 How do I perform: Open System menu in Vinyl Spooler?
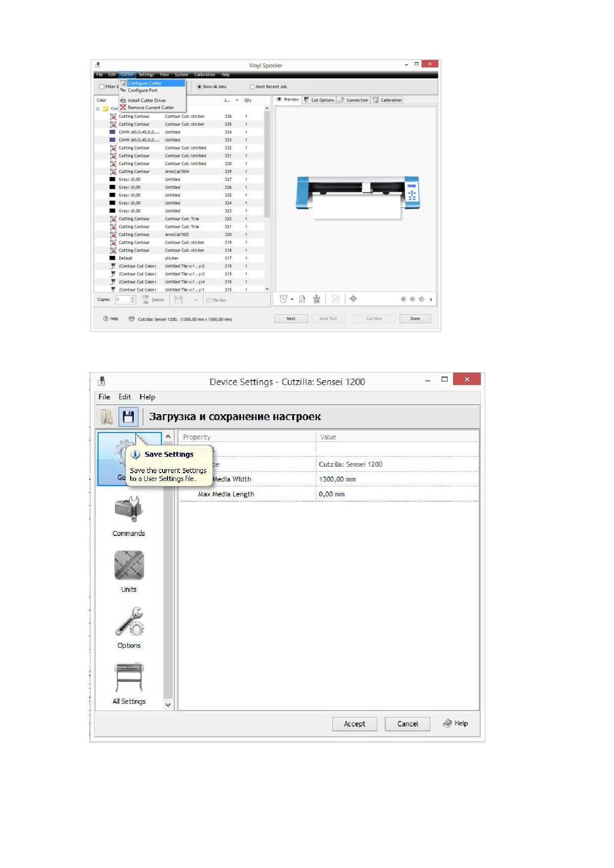pos(181,75)
